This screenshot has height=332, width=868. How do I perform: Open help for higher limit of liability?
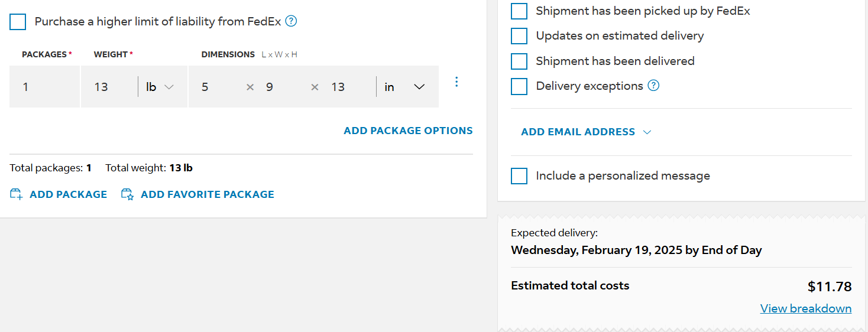[291, 21]
